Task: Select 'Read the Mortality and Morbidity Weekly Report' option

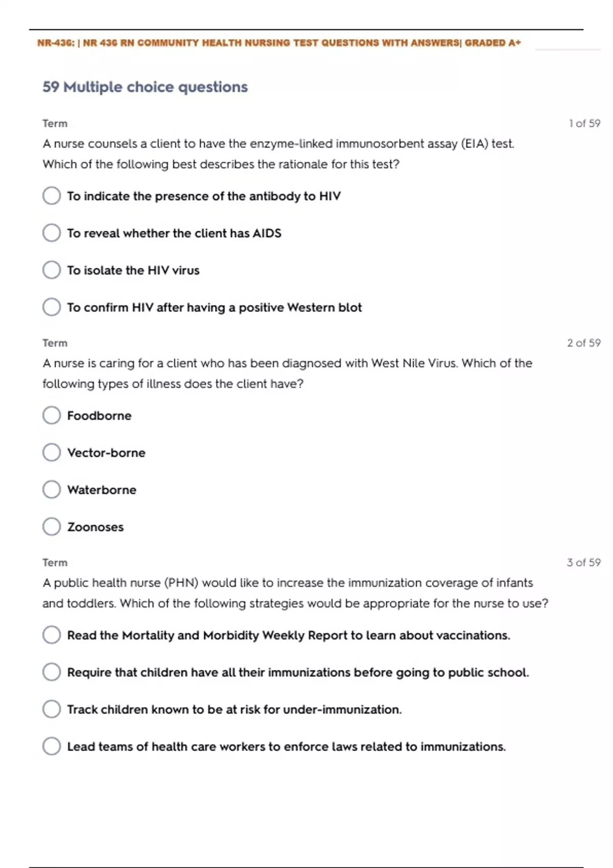Action: [52, 635]
